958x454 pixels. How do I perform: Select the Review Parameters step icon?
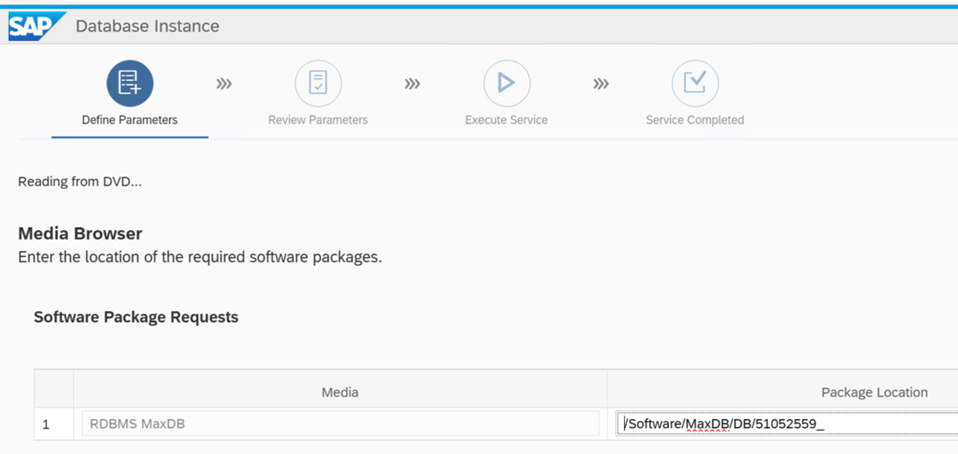click(x=318, y=83)
